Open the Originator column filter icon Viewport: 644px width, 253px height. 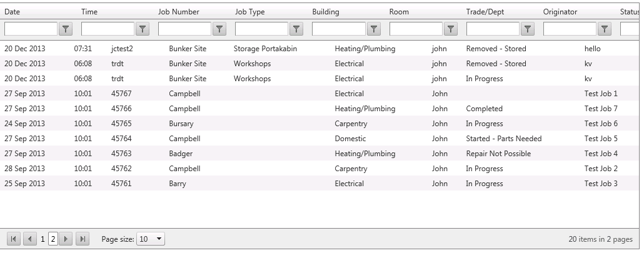click(604, 29)
